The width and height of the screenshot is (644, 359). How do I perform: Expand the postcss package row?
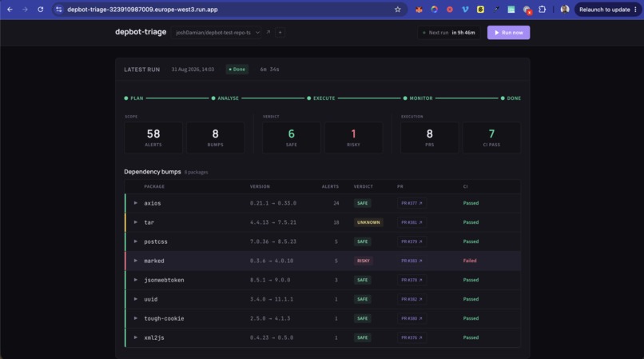[136, 241]
